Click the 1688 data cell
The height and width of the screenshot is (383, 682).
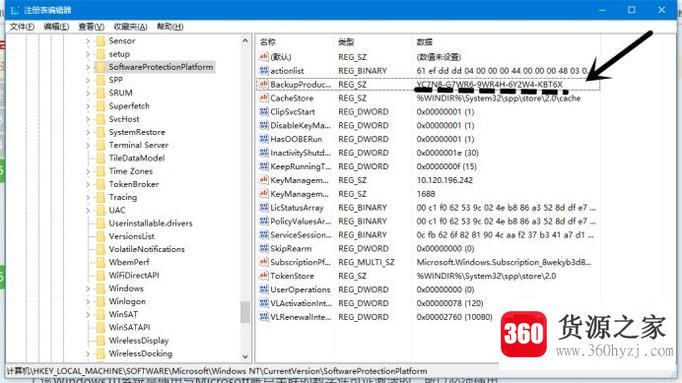425,194
